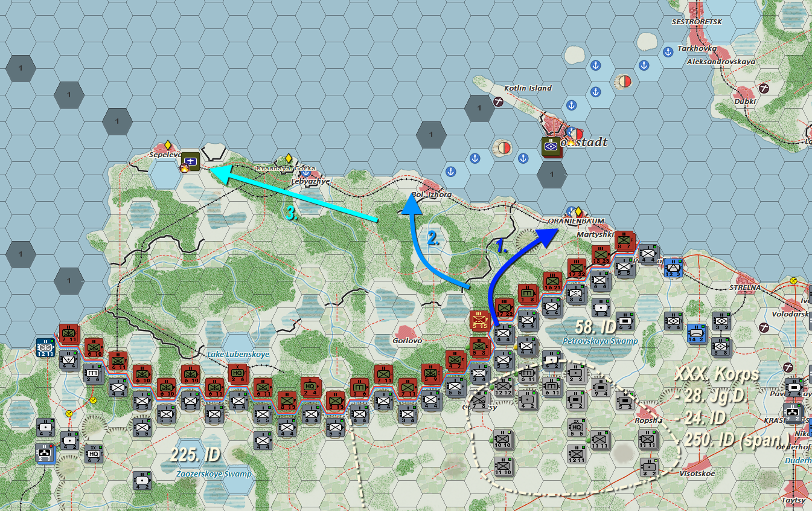
Task: Click the dark '1' sea hex below Kronstadt unit
Action: click(552, 175)
